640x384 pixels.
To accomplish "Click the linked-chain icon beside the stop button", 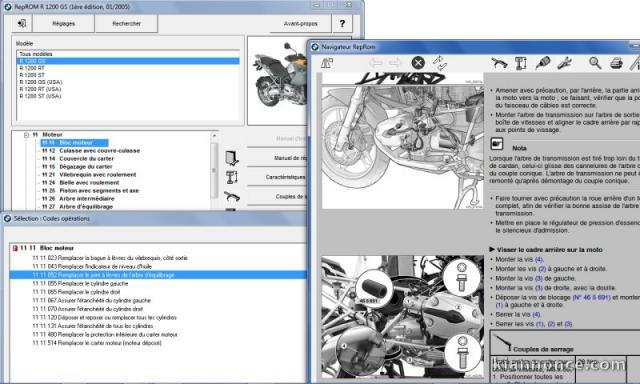I will point(440,63).
